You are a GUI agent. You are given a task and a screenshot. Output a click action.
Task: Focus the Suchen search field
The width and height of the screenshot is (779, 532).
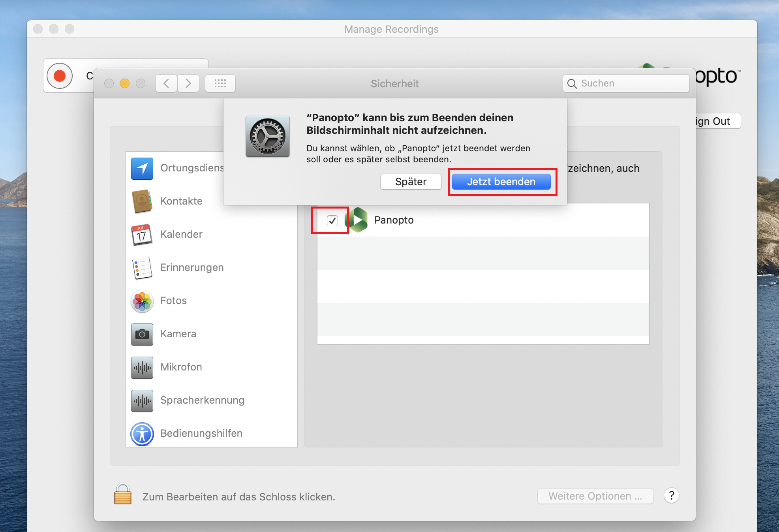[x=626, y=83]
